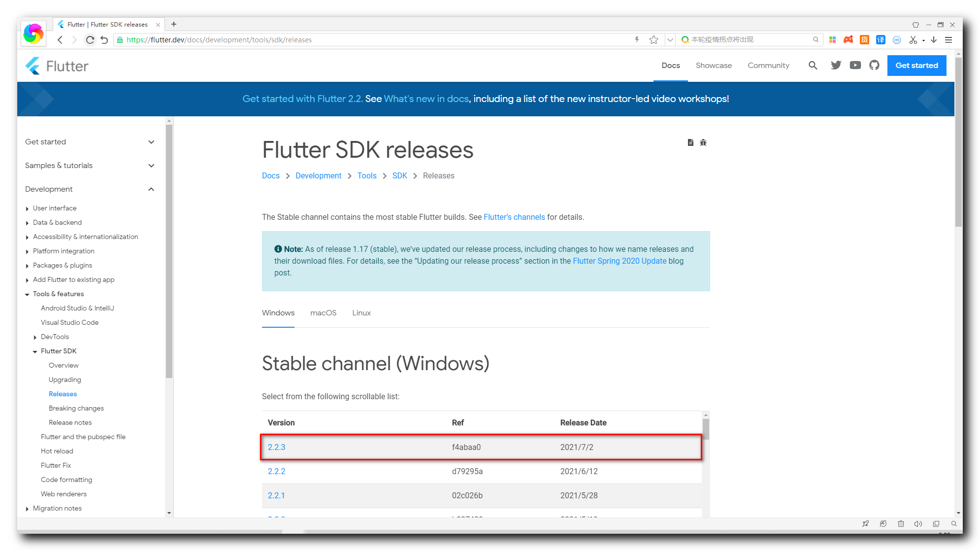
Task: Open What's new in docs banner link
Action: coord(426,99)
